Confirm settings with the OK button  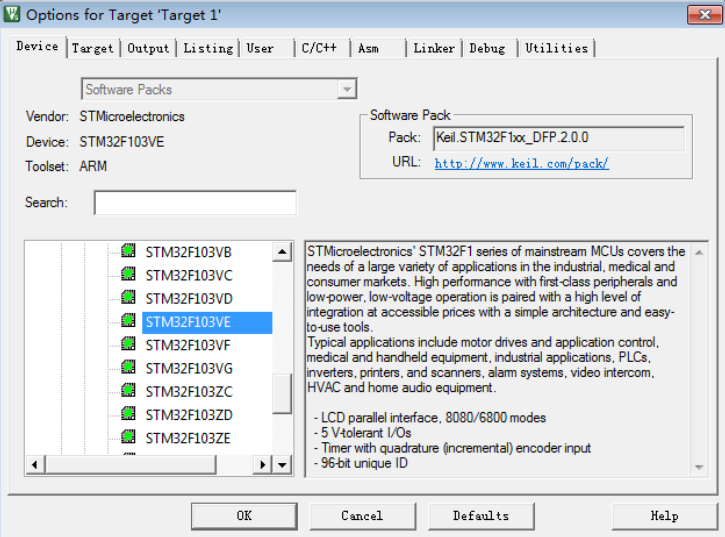(x=244, y=516)
